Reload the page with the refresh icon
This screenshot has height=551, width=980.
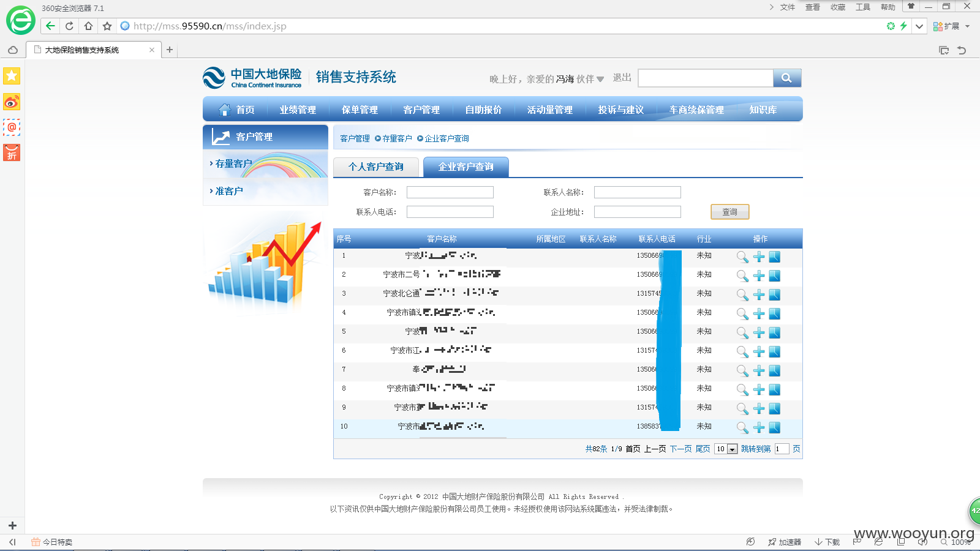69,26
